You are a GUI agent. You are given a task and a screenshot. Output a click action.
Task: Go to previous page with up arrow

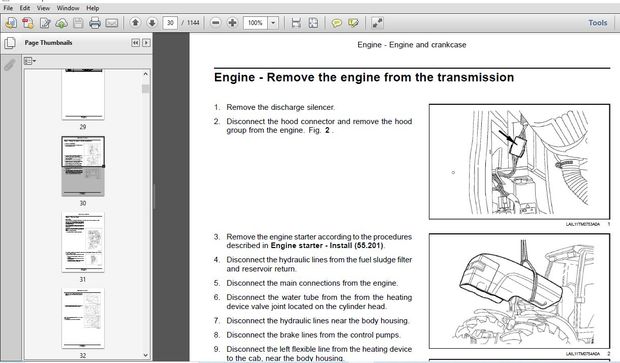click(x=135, y=23)
